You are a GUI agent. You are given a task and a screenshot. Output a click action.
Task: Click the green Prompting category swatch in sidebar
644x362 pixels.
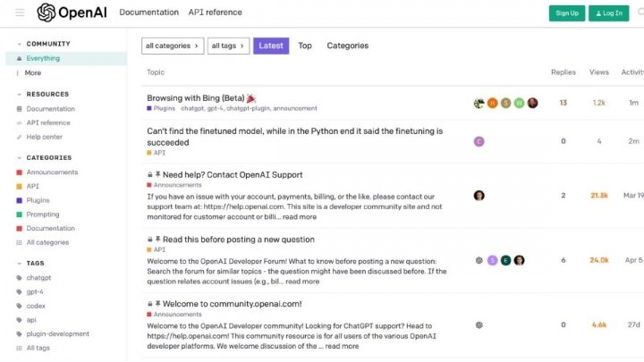pos(19,215)
